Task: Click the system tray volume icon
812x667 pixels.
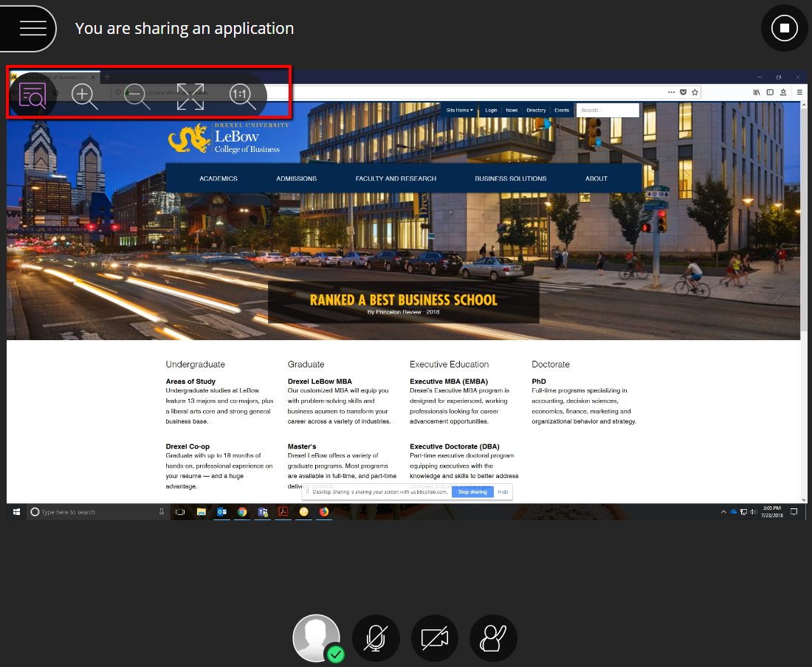Action: click(x=754, y=512)
